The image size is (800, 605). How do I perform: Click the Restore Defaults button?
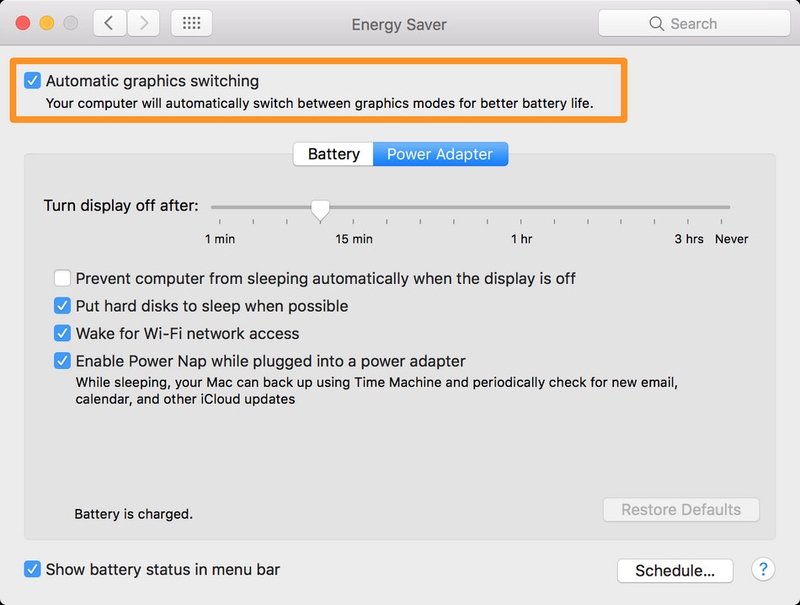681,510
